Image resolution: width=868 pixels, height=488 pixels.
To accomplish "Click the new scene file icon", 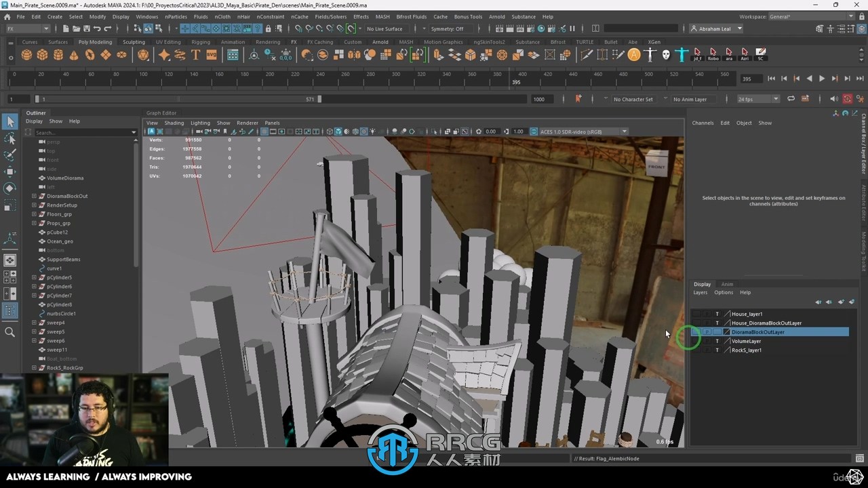I will point(65,28).
